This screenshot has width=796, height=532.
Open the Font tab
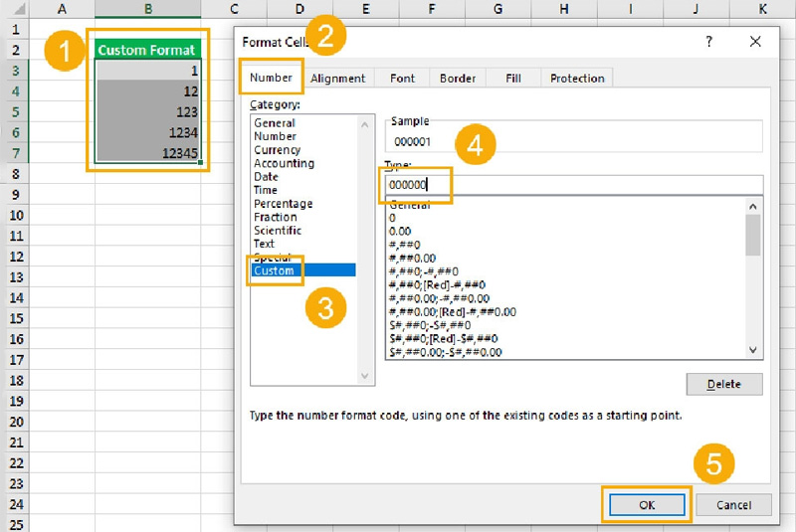402,79
